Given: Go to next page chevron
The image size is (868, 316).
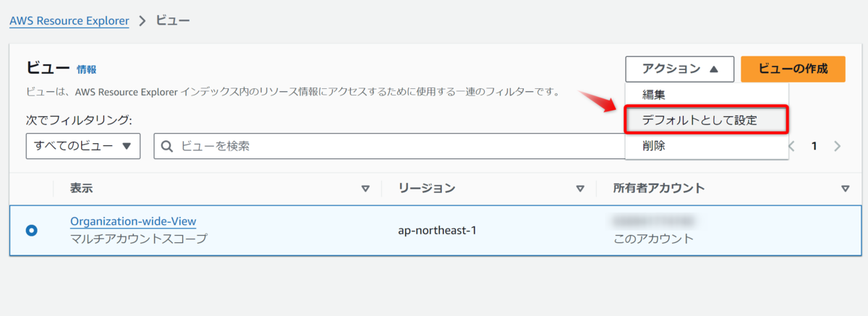Looking at the screenshot, I should click(838, 146).
